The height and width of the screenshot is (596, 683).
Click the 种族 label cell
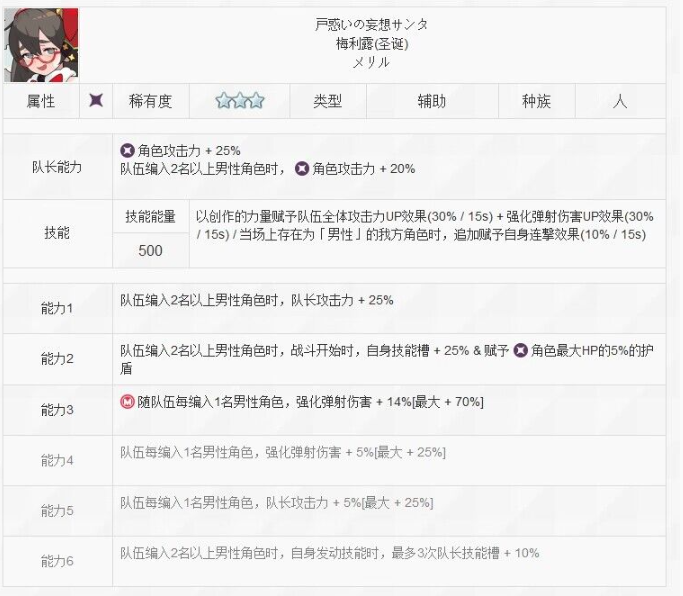(x=535, y=101)
